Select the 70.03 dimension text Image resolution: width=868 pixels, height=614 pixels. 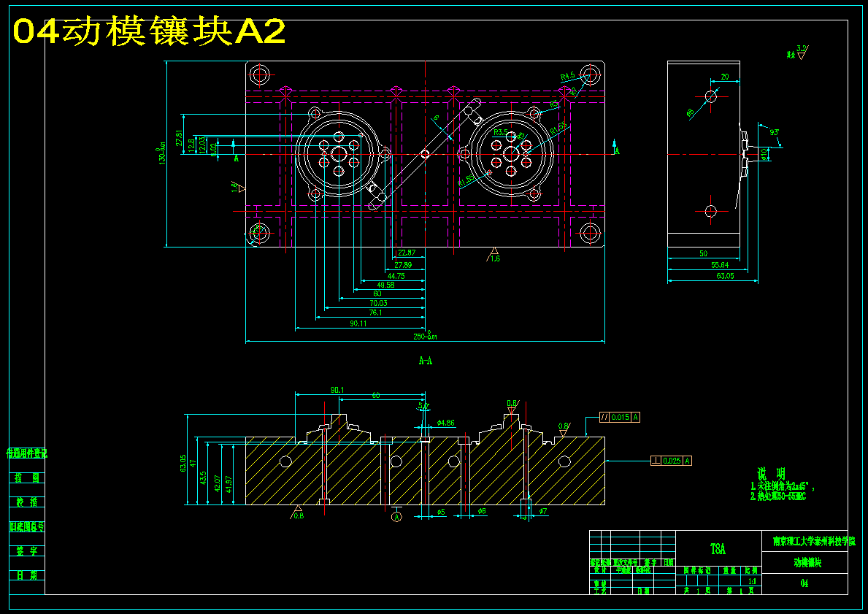[379, 303]
